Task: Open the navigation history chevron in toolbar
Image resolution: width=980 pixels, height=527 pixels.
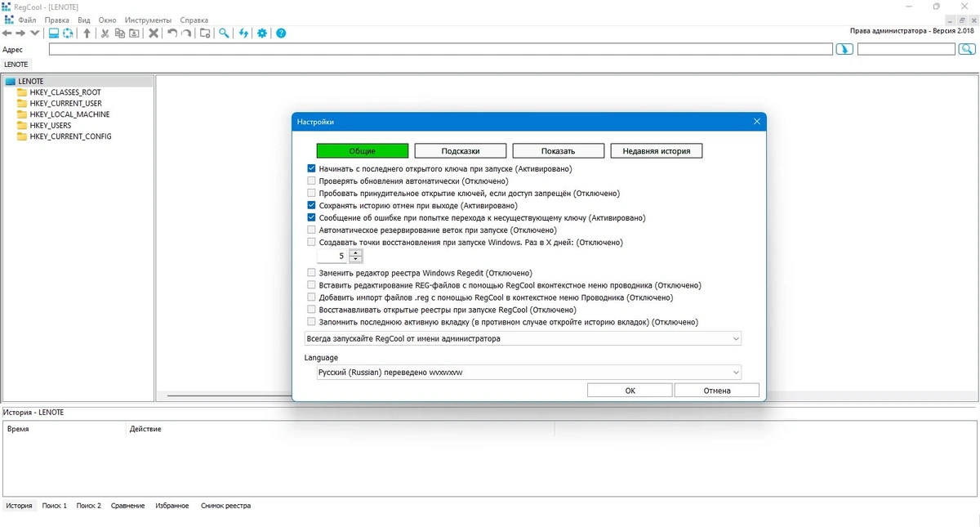Action: [x=34, y=33]
